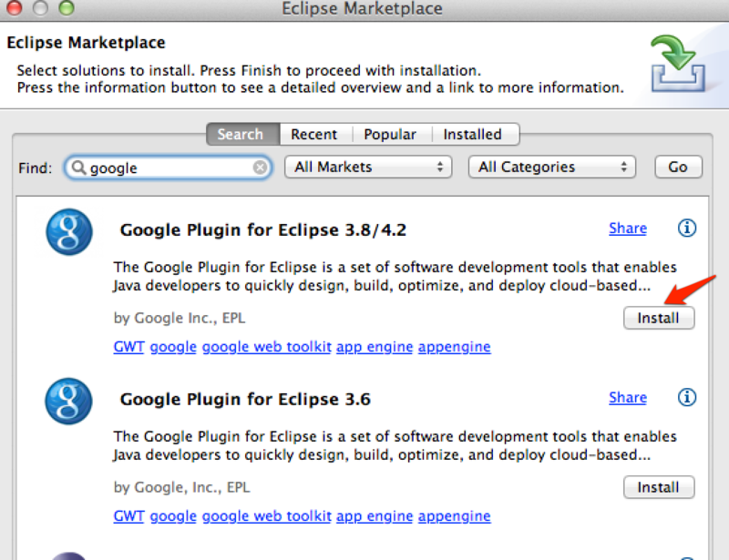This screenshot has height=560, width=729.
Task: Install Google Plugin for Eclipse 3.6
Action: click(x=659, y=487)
